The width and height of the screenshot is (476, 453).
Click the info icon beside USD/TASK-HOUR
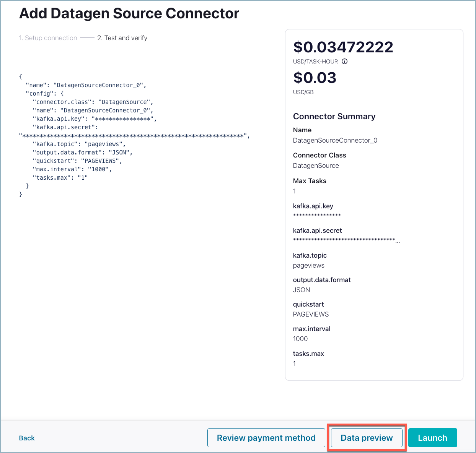tap(344, 62)
